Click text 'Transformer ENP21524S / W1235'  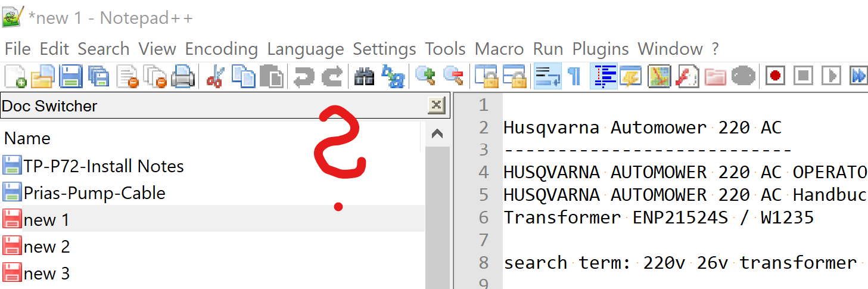[659, 217]
